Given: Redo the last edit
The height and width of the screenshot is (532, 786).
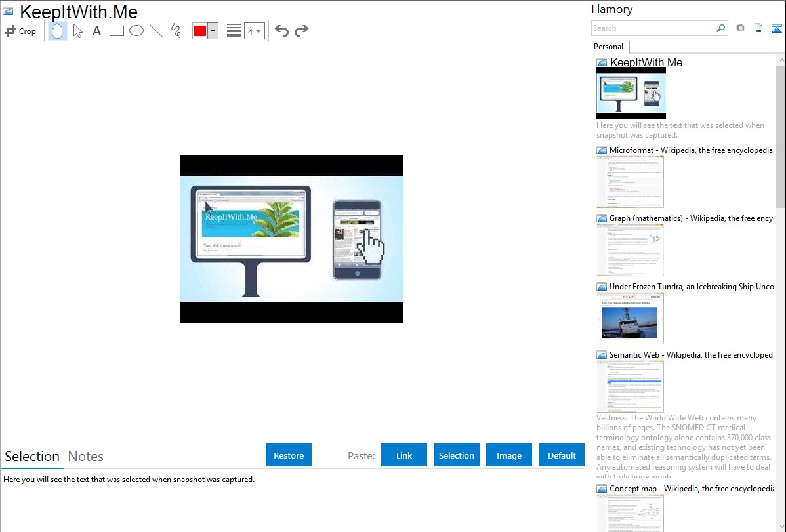Looking at the screenshot, I should [x=301, y=31].
